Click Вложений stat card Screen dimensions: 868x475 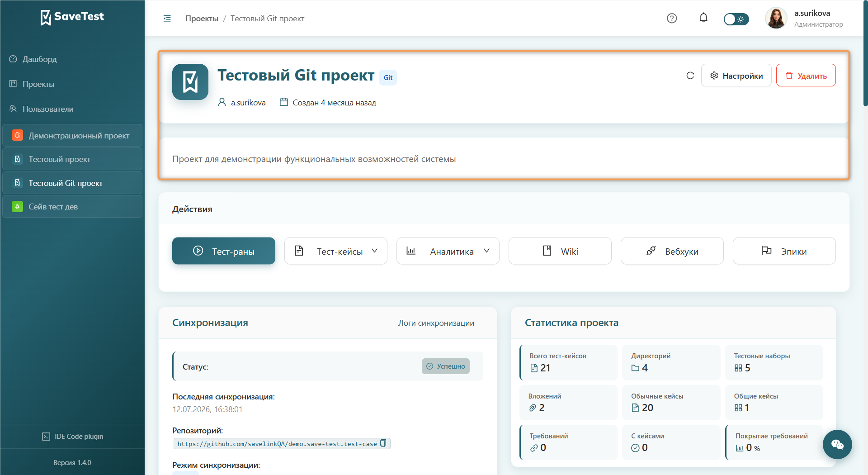point(568,402)
